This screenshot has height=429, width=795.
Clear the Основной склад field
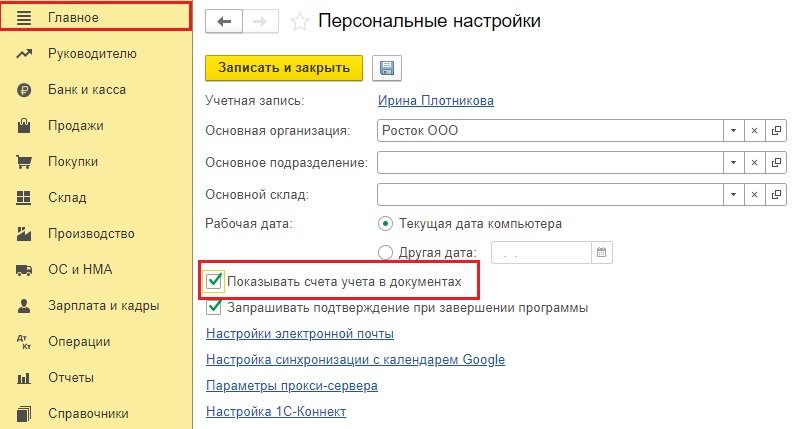754,195
